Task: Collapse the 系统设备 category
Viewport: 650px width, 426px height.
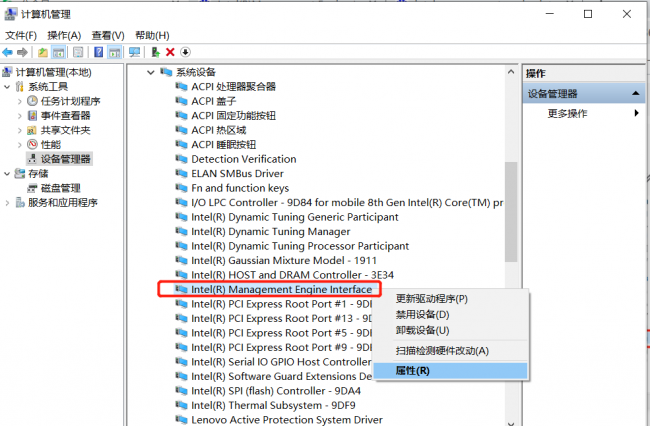Action: coord(150,73)
